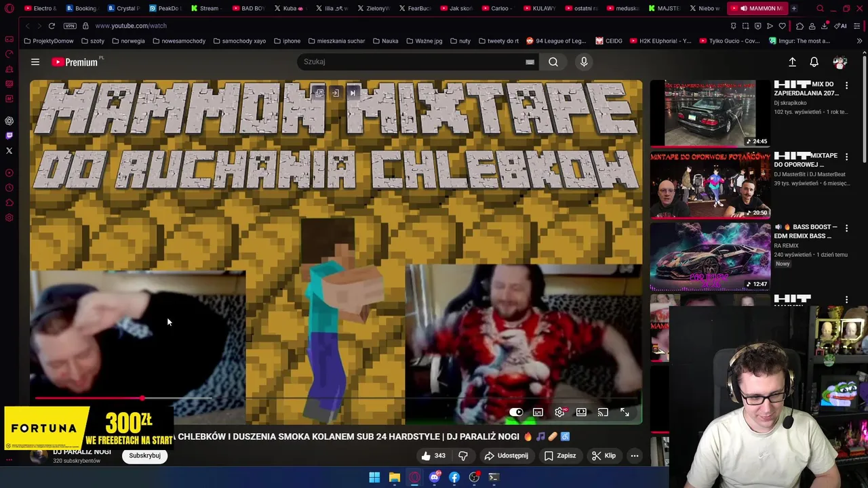
Task: Toggle subtitles in the video player
Action: pos(538,412)
